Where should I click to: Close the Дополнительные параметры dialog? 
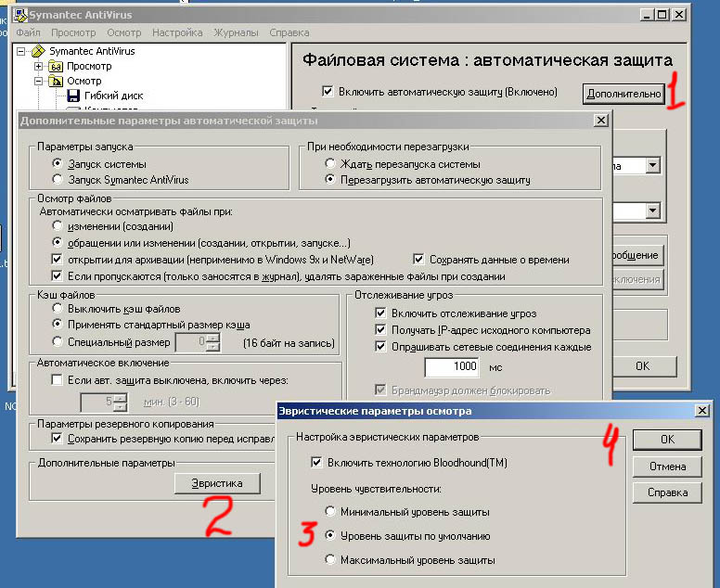coord(600,121)
